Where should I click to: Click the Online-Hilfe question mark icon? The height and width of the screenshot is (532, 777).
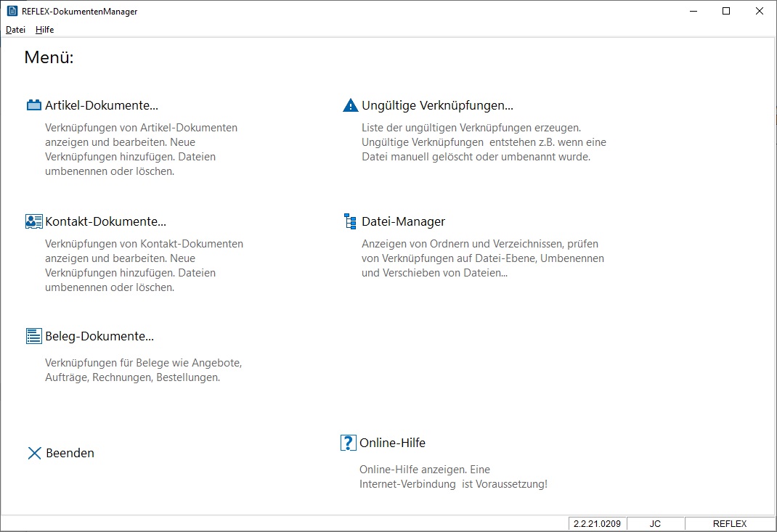[x=349, y=442]
